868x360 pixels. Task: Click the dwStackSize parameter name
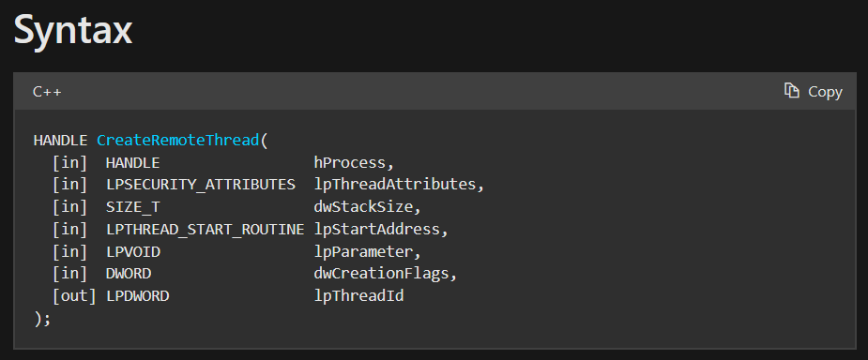coord(363,207)
